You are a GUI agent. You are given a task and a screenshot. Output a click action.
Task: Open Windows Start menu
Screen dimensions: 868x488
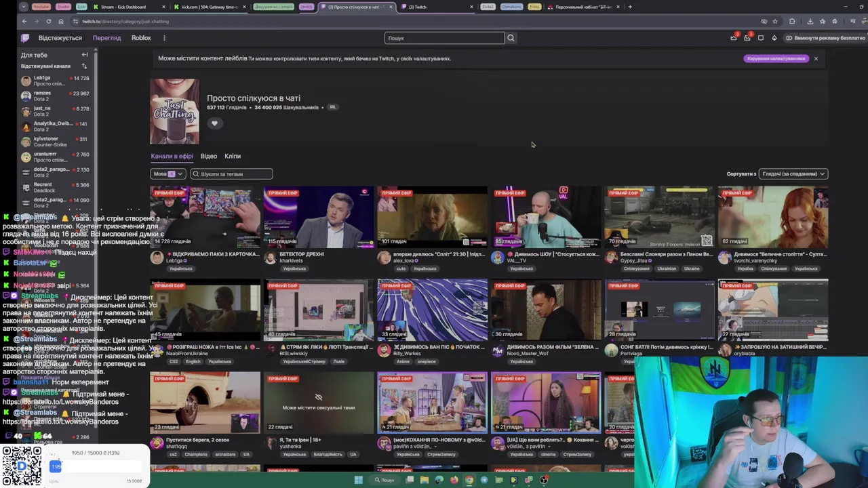pos(358,480)
